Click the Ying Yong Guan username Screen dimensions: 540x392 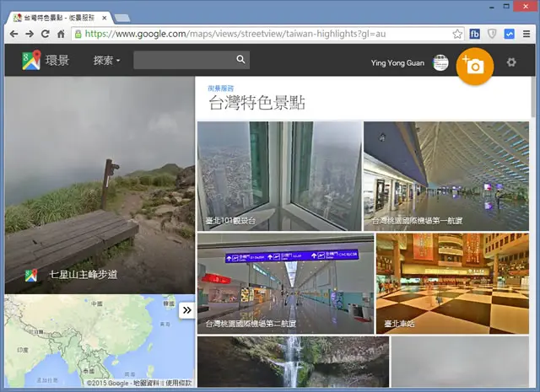pos(397,63)
